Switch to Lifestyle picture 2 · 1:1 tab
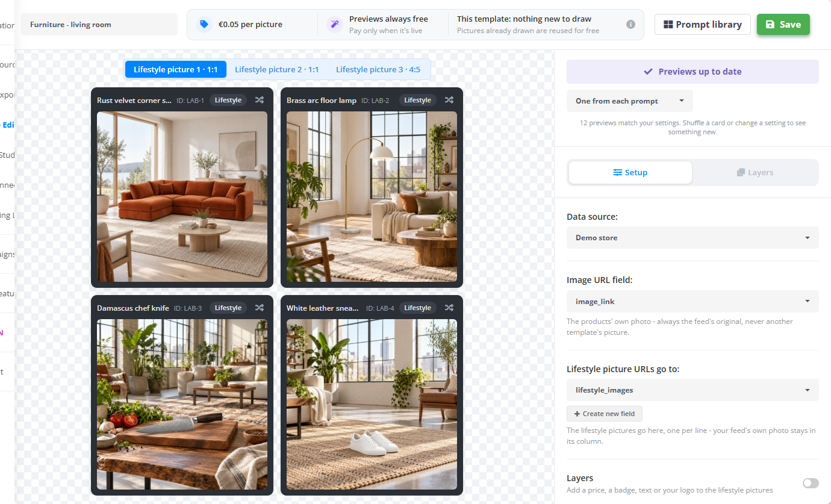This screenshot has height=504, width=831. [277, 70]
